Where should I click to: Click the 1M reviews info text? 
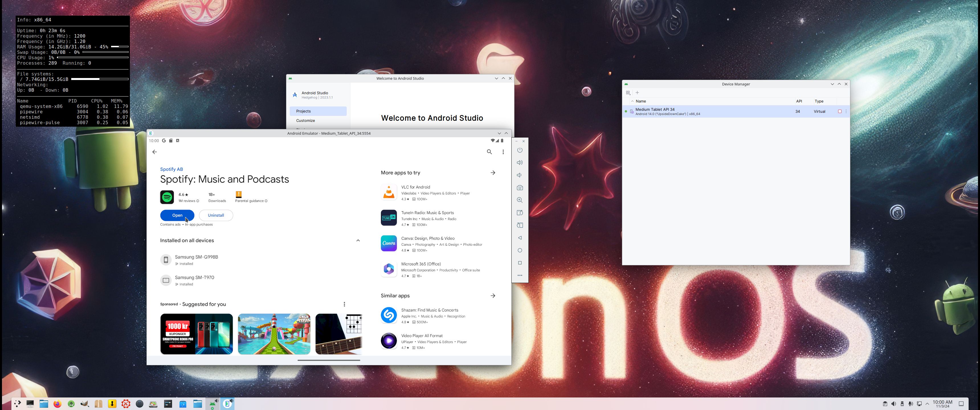(189, 201)
